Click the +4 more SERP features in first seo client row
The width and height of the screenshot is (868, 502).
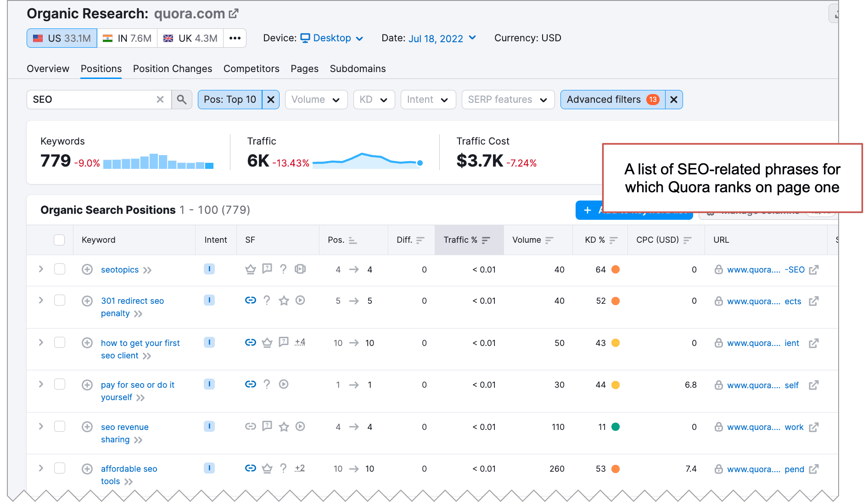coord(300,342)
